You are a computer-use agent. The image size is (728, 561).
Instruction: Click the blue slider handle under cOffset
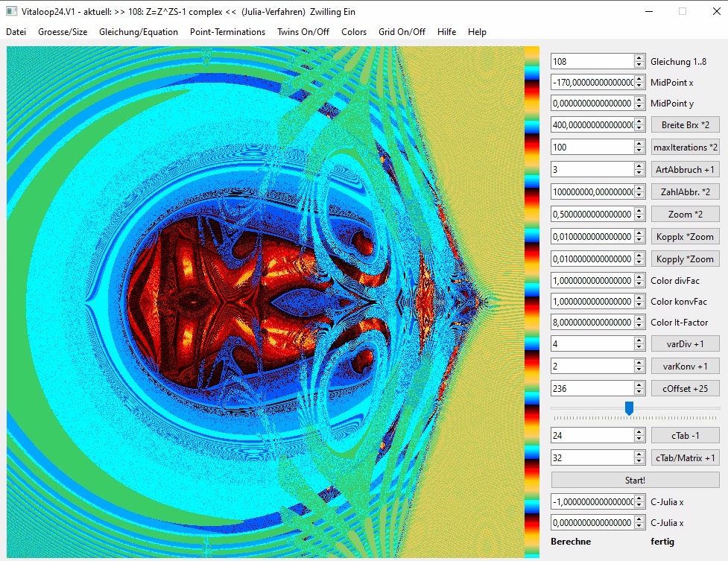(x=629, y=408)
